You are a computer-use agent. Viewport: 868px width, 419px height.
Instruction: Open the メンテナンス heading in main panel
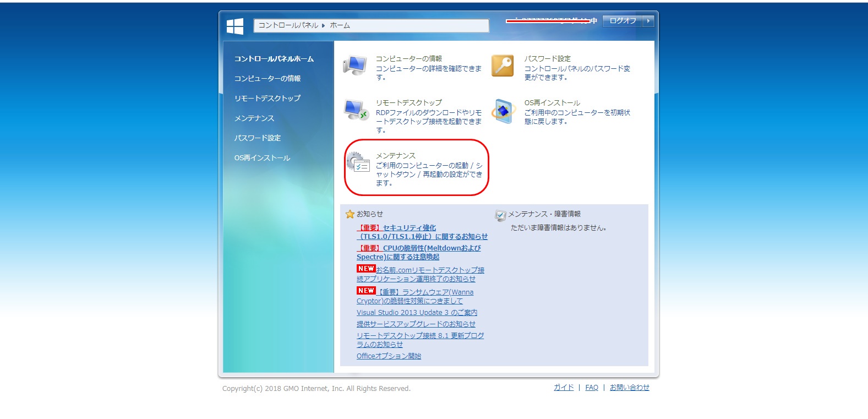pyautogui.click(x=396, y=156)
